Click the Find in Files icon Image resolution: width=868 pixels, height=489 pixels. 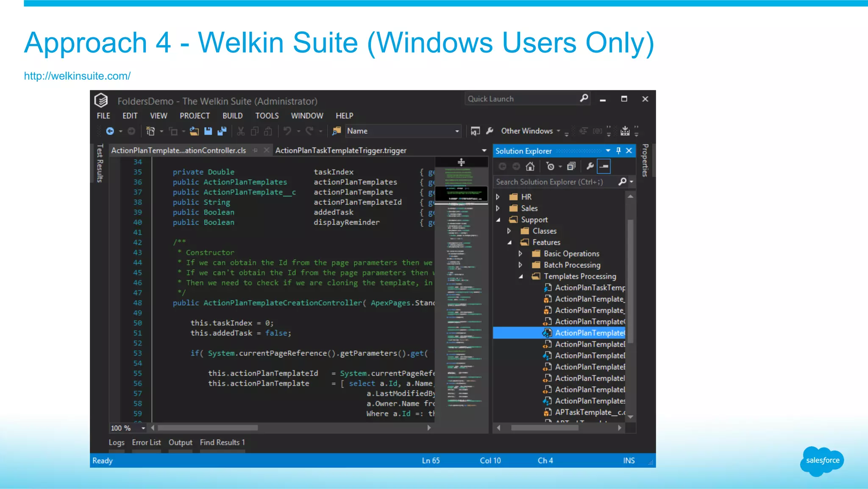[x=337, y=131]
